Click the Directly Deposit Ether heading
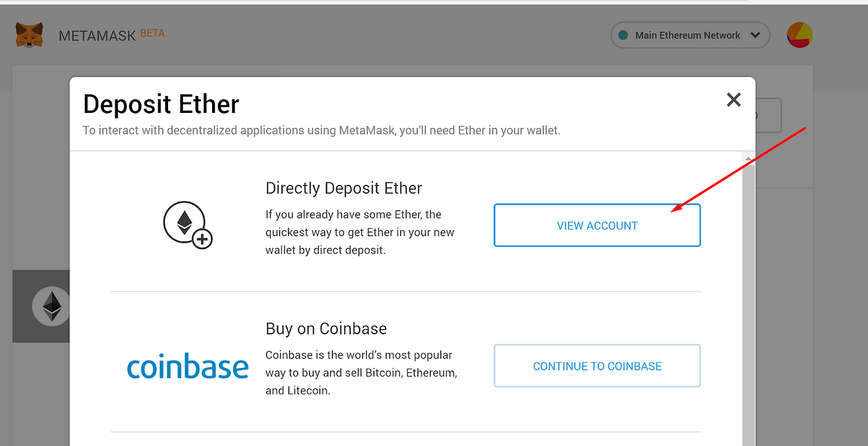 [343, 188]
